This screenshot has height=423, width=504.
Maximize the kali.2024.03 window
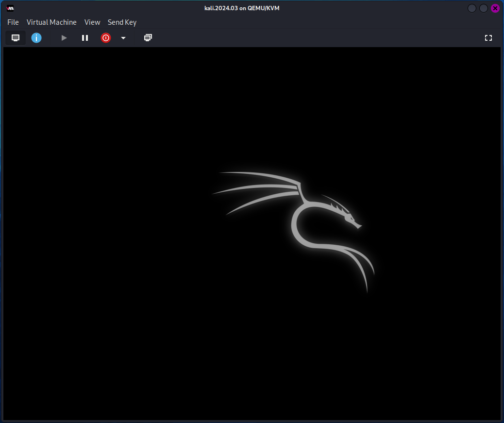pyautogui.click(x=484, y=8)
